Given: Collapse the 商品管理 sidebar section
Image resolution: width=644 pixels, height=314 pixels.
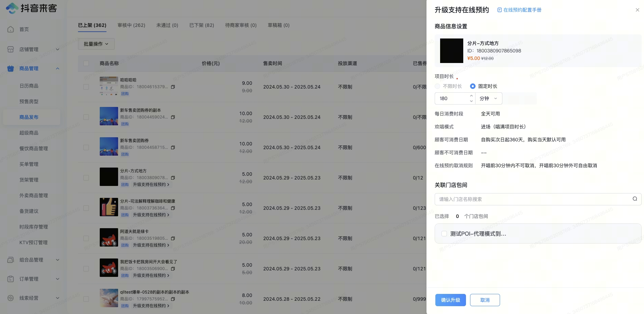Looking at the screenshot, I should [x=58, y=68].
